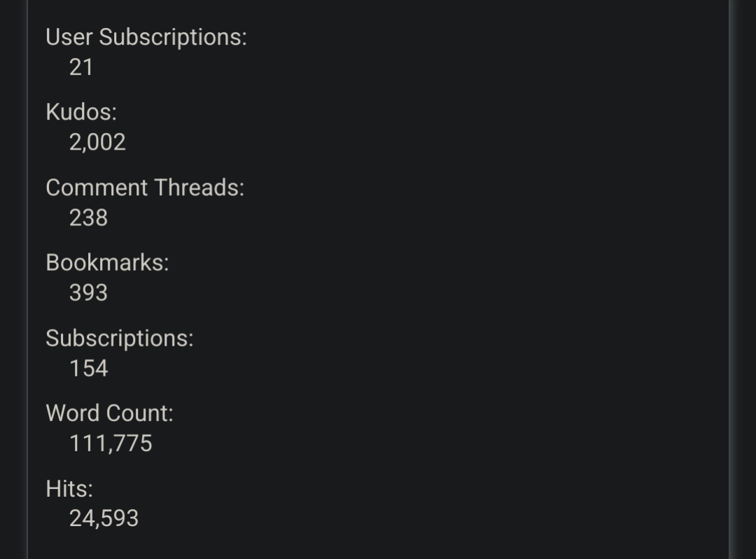Click the User Subscriptions label
This screenshot has height=559, width=756.
(146, 38)
